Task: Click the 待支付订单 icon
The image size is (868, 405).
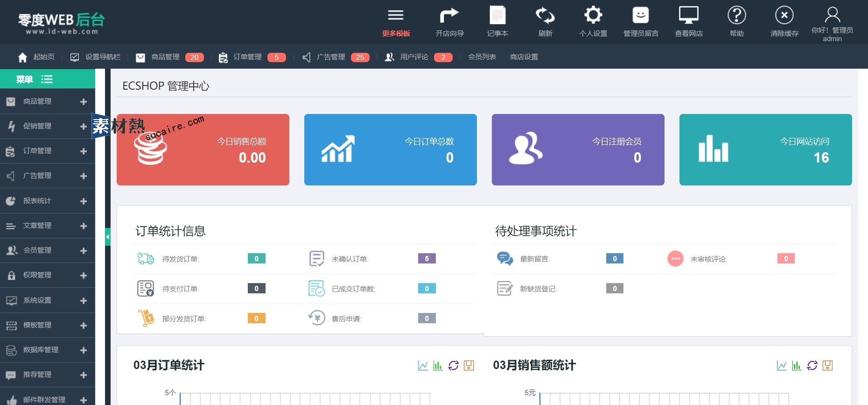Action: 146,288
